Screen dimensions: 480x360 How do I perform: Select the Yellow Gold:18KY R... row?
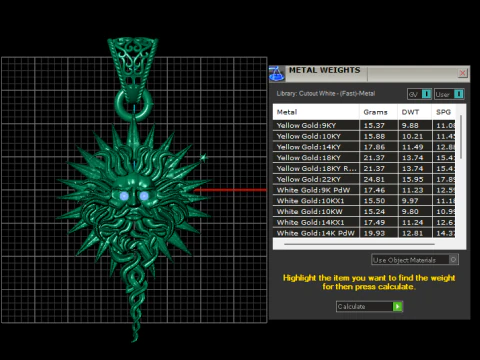pyautogui.click(x=364, y=168)
